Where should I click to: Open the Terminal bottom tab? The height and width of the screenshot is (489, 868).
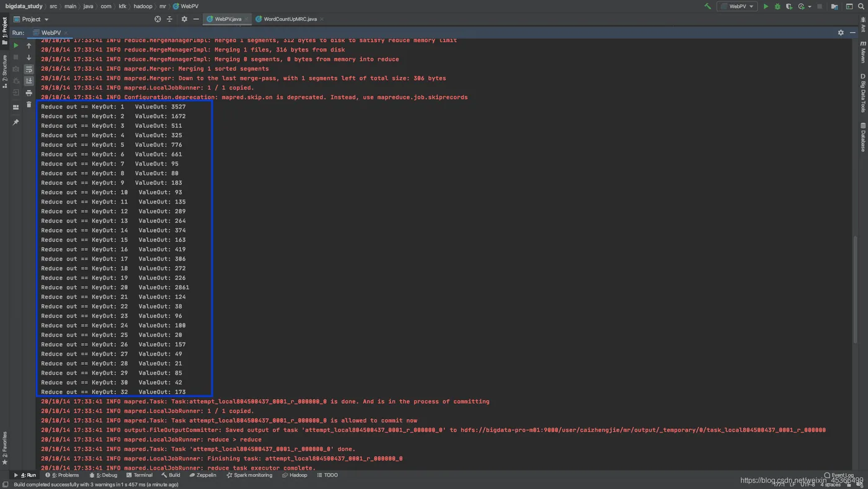[139, 475]
